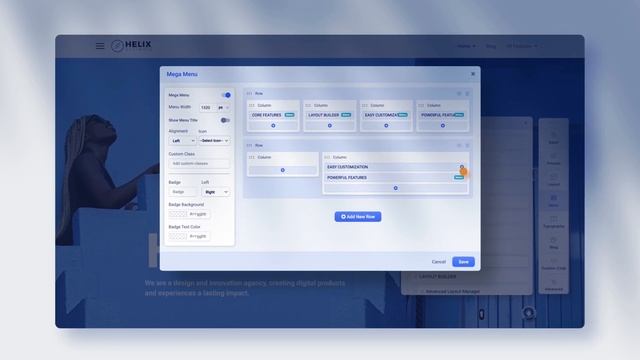This screenshot has width=640, height=360.
Task: Click the Custom Class input field
Action: [x=199, y=164]
